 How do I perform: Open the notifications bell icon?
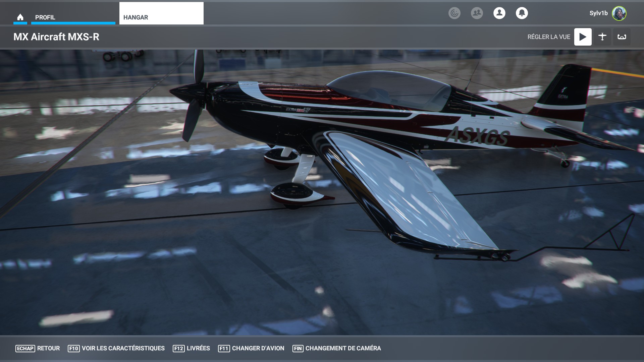tap(522, 13)
